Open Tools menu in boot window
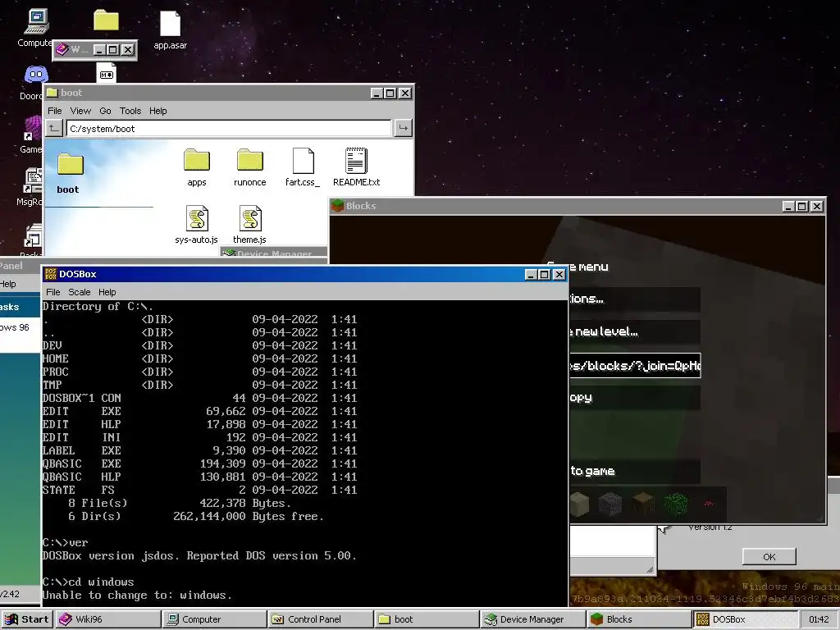 pyautogui.click(x=130, y=111)
